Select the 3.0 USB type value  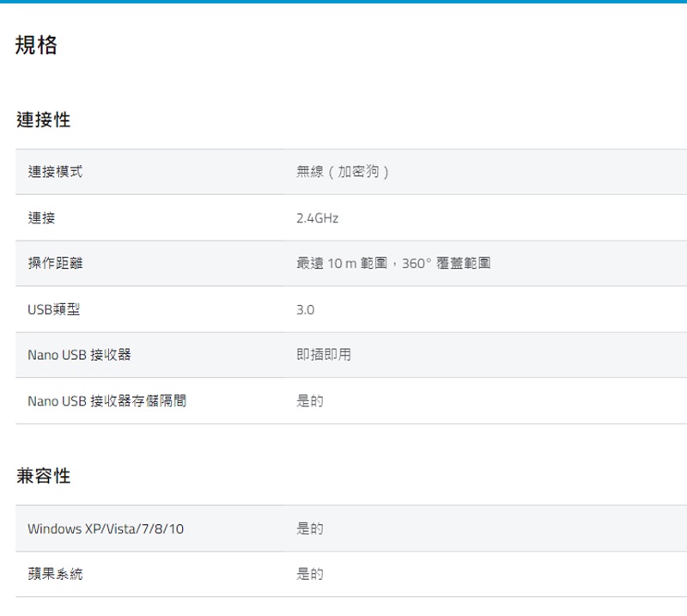tap(305, 309)
